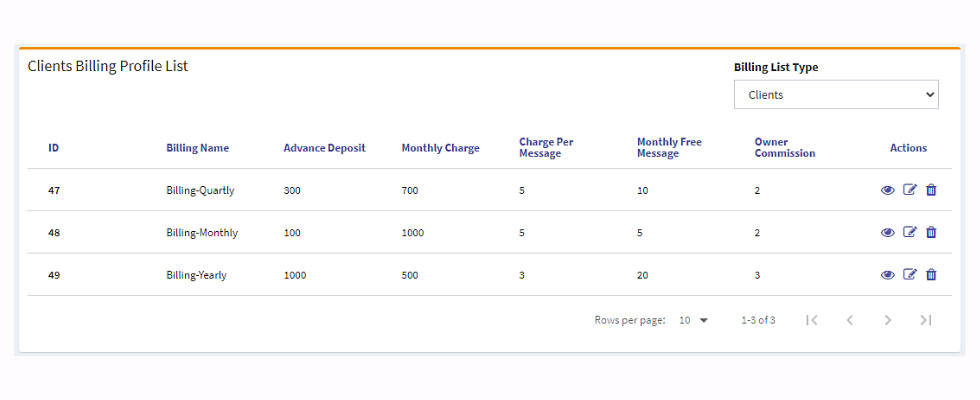Go to the next page
The height and width of the screenshot is (400, 980).
[888, 320]
